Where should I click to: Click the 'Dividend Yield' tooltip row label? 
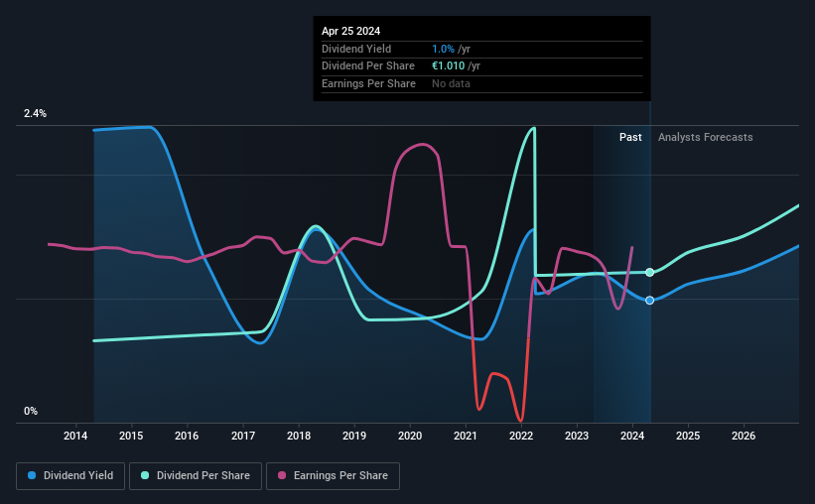click(x=356, y=49)
